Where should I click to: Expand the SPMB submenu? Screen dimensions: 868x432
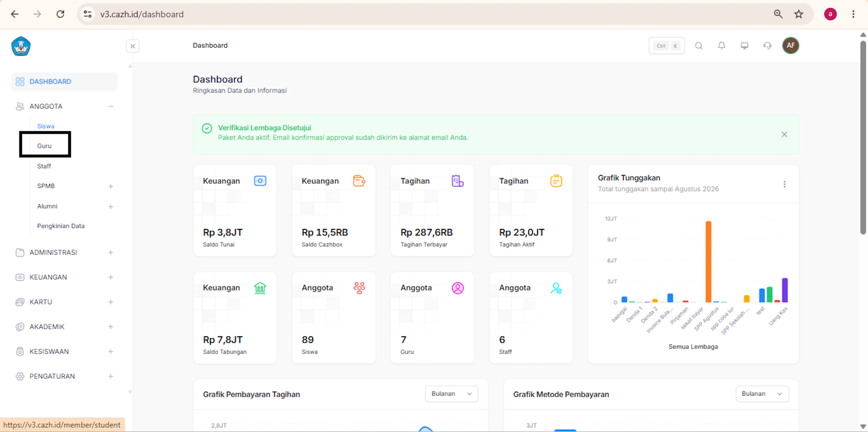[x=111, y=186]
